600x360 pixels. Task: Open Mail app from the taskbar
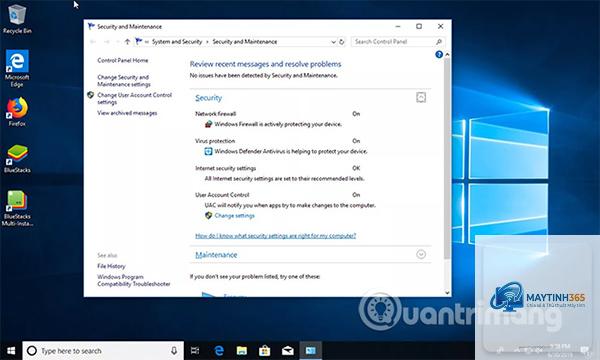point(288,350)
